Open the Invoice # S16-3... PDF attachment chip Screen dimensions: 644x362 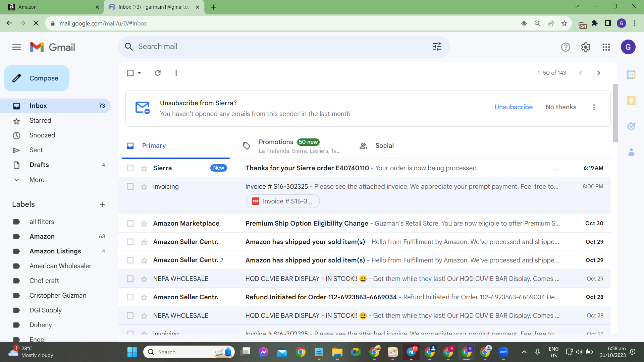pos(283,201)
